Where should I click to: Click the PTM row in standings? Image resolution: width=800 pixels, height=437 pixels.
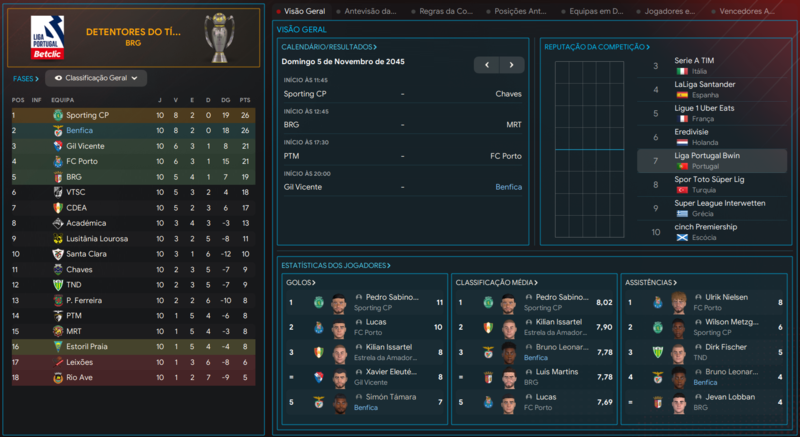click(x=133, y=316)
